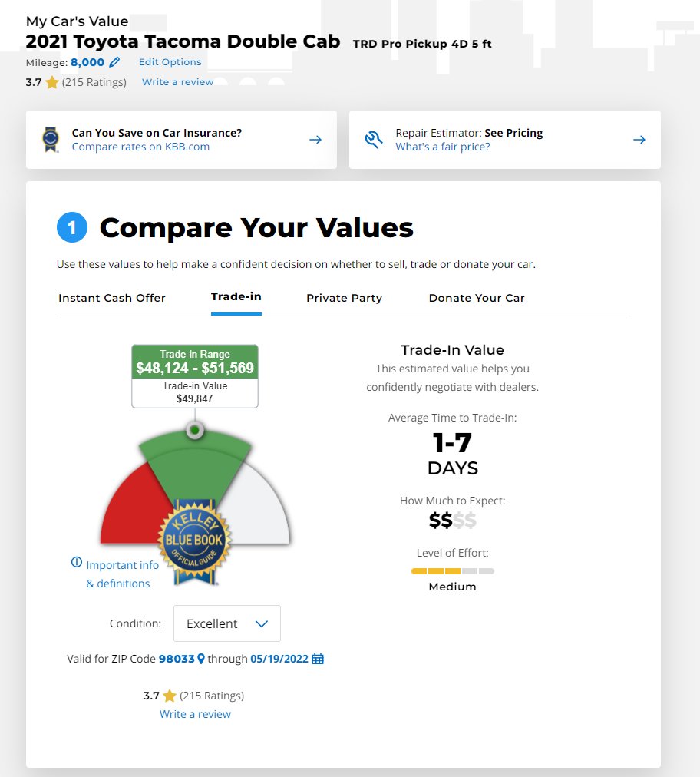This screenshot has height=777, width=700.
Task: Click the gold star below the ZIP code line
Action: click(x=170, y=696)
